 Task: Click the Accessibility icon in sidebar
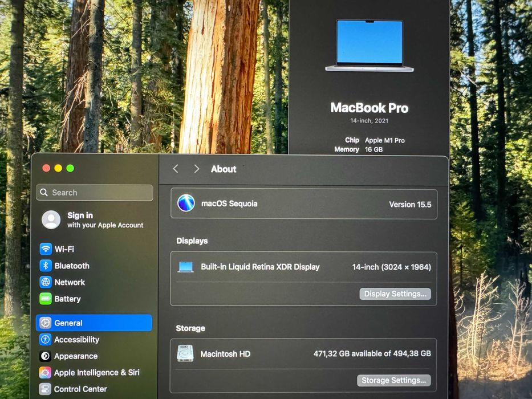coord(46,340)
